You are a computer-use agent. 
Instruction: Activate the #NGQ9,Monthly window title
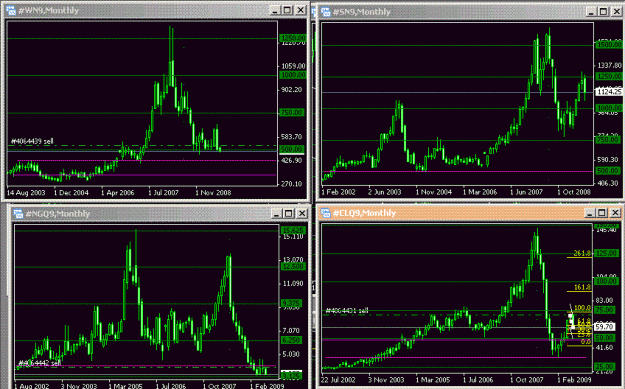[58, 214]
